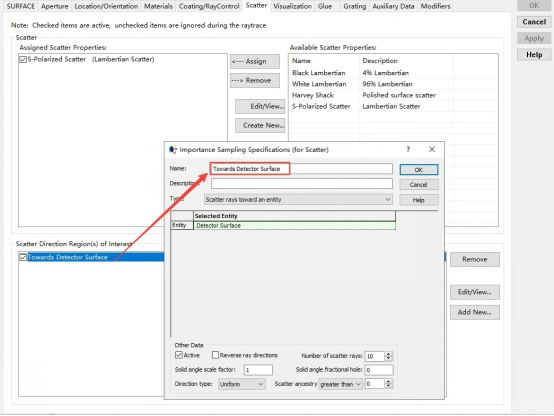Click the Remove scatter property button
The width and height of the screenshot is (554, 416).
255,81
